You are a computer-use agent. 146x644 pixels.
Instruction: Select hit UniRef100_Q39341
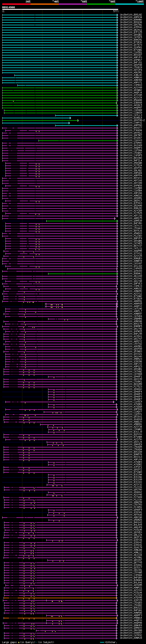pyautogui.click(x=131, y=512)
